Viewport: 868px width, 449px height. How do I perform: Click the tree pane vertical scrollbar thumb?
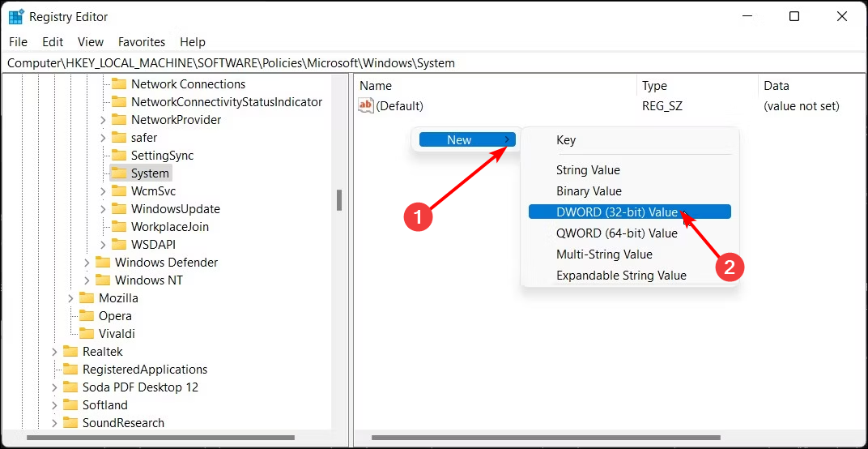(x=340, y=199)
